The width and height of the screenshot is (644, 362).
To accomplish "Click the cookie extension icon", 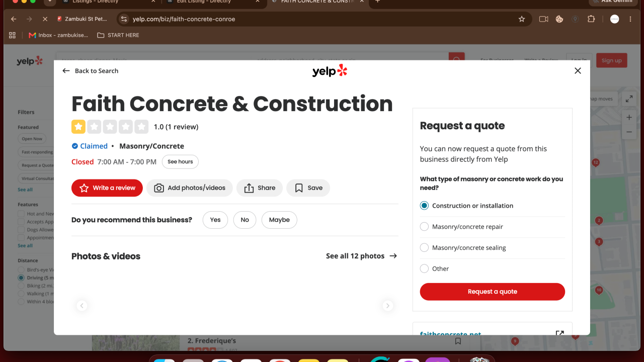I will click(x=559, y=19).
